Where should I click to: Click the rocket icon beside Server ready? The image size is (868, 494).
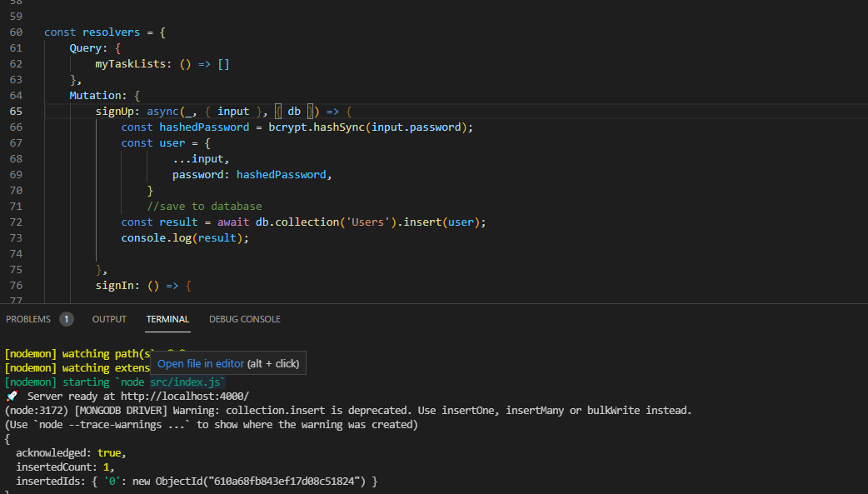click(11, 396)
